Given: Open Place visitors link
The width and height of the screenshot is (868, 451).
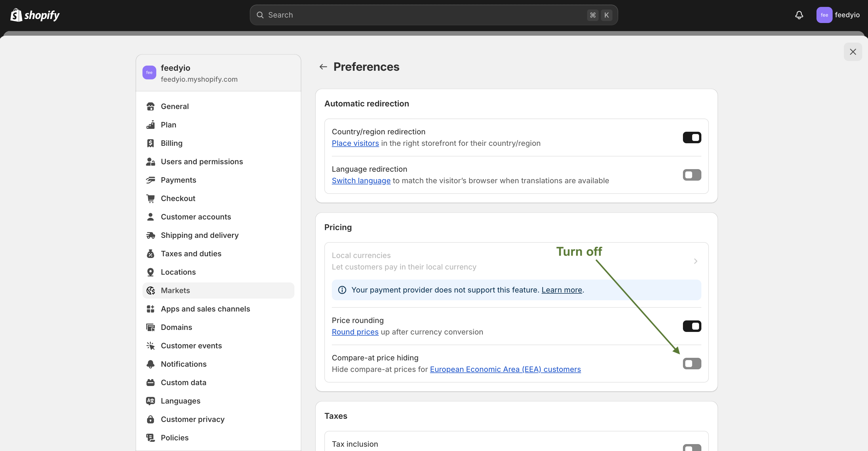Looking at the screenshot, I should 355,143.
